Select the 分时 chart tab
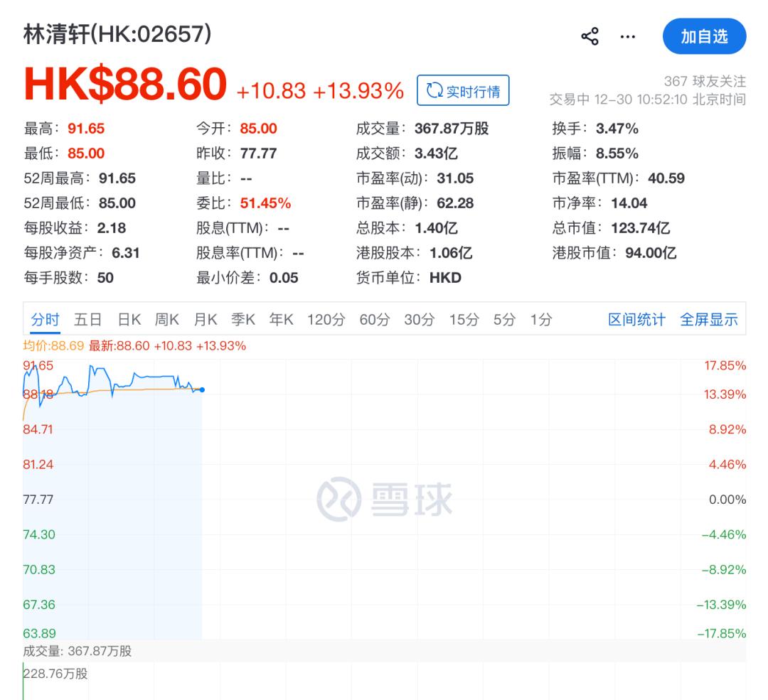768x700 pixels. 45,319
